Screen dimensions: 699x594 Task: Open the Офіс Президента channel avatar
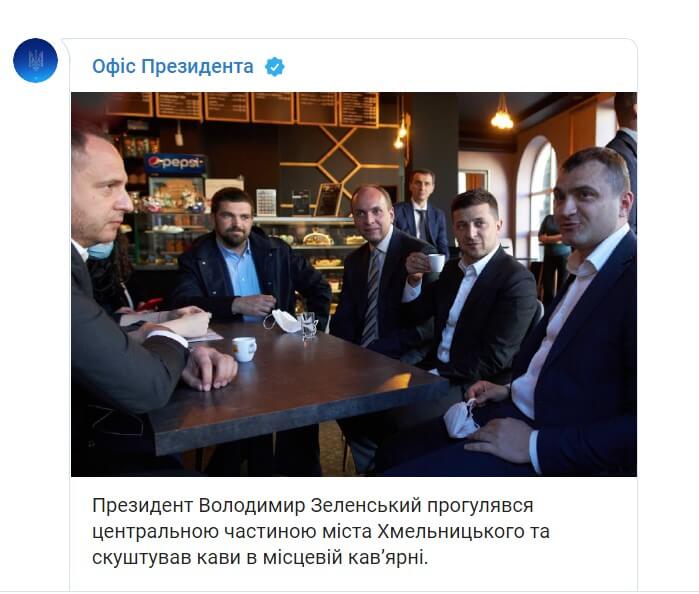coord(36,60)
